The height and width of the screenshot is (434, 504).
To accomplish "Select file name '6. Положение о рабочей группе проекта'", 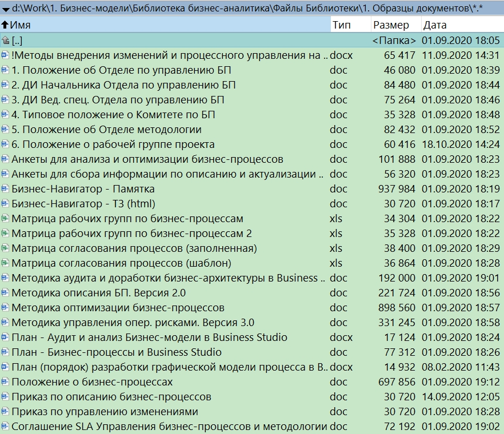I will tap(113, 144).
